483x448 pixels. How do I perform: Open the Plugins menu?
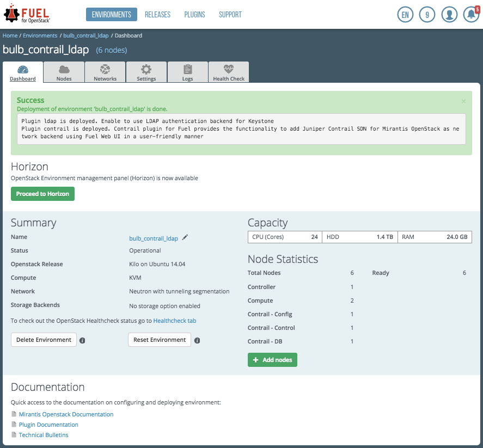(195, 15)
